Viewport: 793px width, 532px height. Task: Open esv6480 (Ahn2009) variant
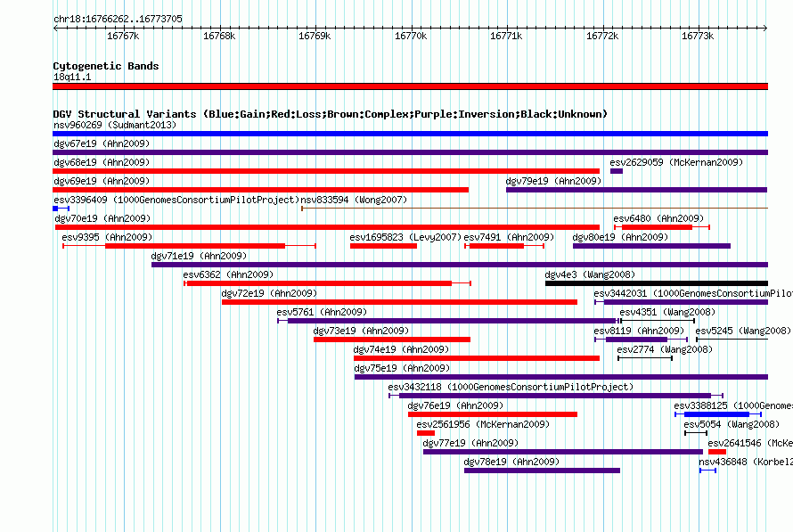point(658,218)
